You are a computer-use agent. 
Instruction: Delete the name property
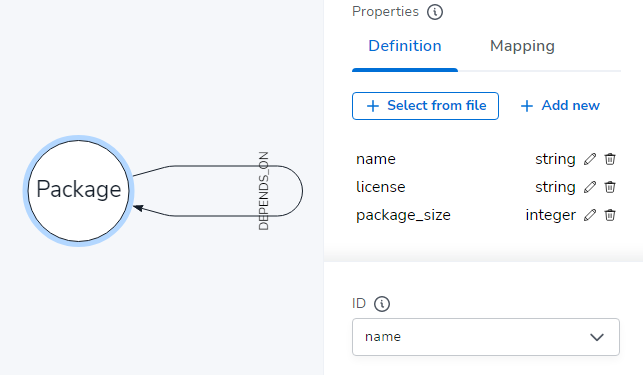tap(610, 159)
